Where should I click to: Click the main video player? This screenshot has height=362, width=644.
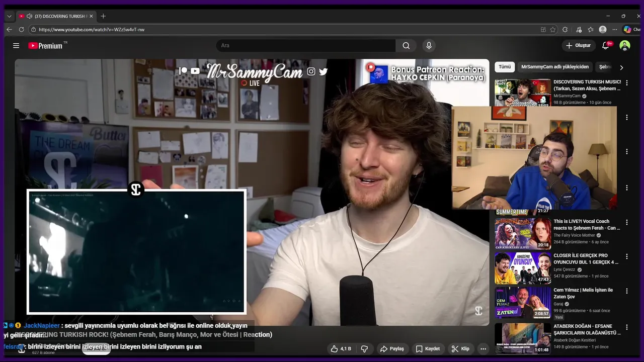pyautogui.click(x=252, y=193)
